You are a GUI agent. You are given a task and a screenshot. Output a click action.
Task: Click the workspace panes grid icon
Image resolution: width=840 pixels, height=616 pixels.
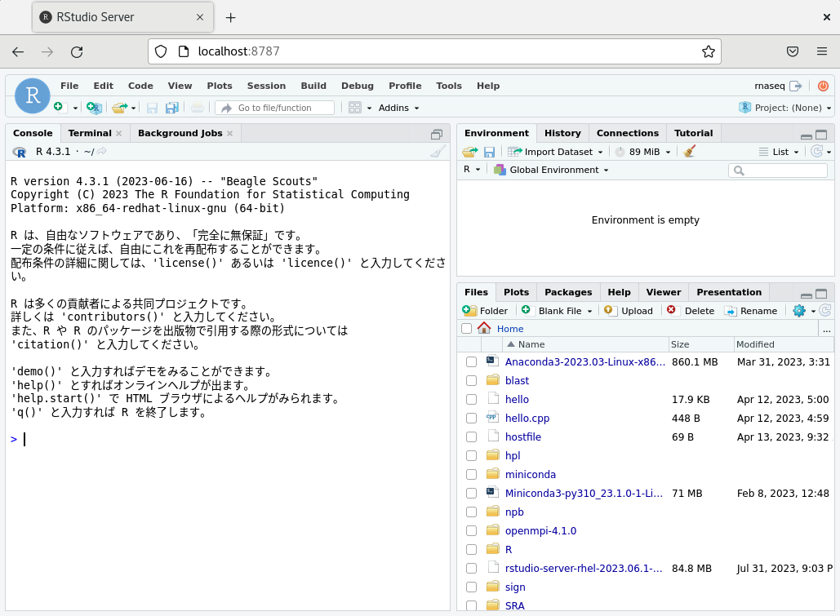pyautogui.click(x=354, y=108)
